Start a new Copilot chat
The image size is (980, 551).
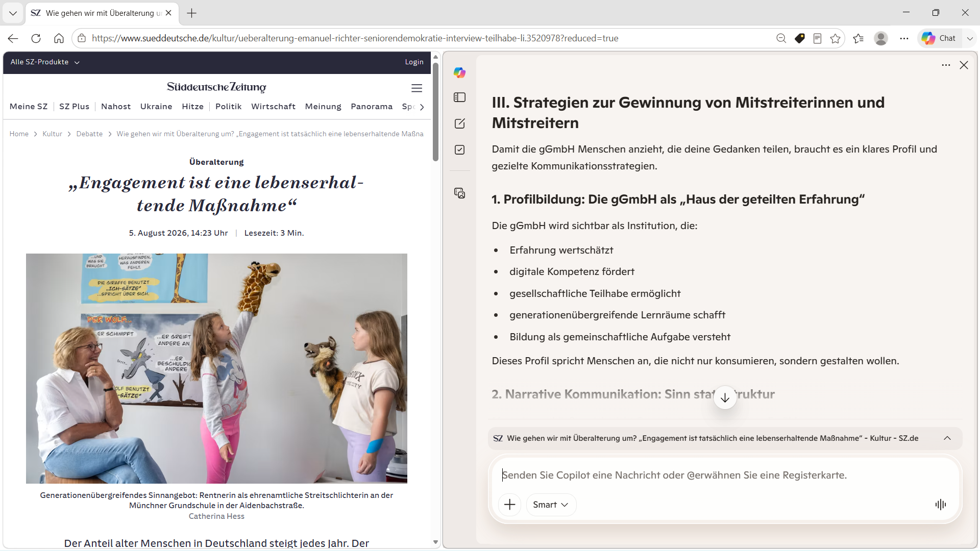[x=459, y=123]
